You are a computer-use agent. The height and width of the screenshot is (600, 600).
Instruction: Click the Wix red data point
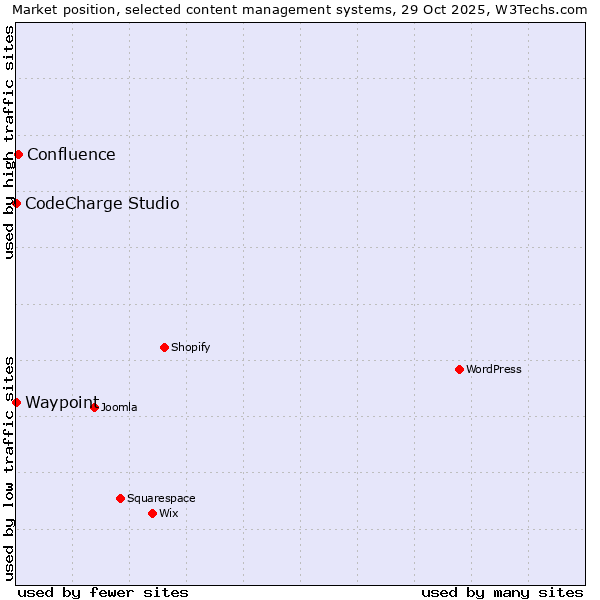[x=152, y=513]
